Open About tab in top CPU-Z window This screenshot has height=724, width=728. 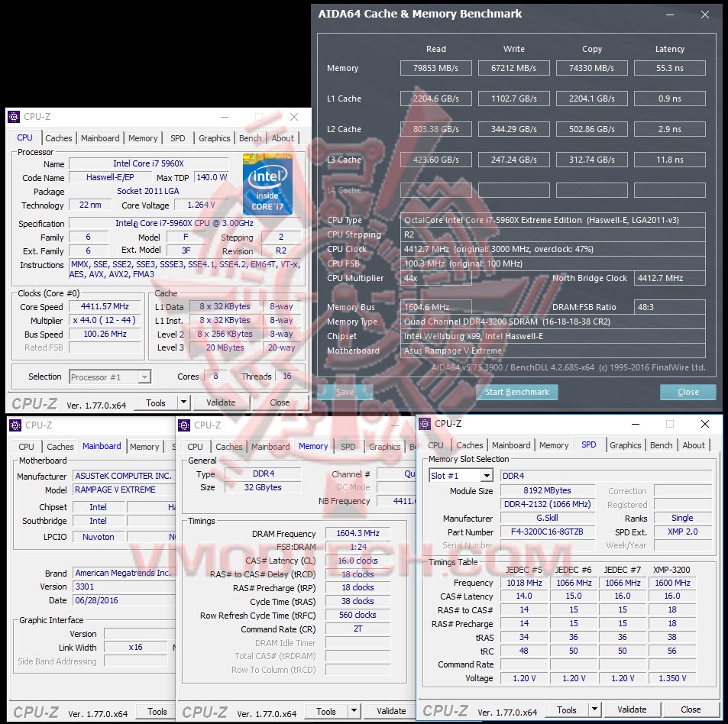[x=283, y=138]
